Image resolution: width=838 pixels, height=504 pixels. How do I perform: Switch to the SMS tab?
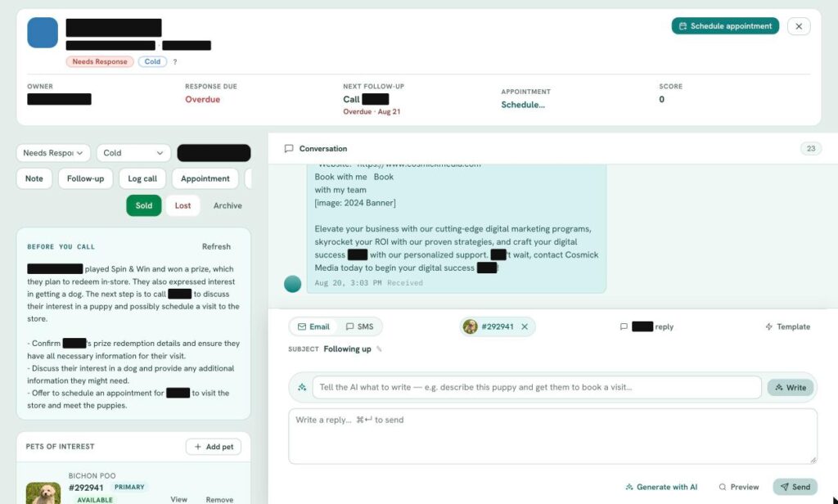point(360,326)
